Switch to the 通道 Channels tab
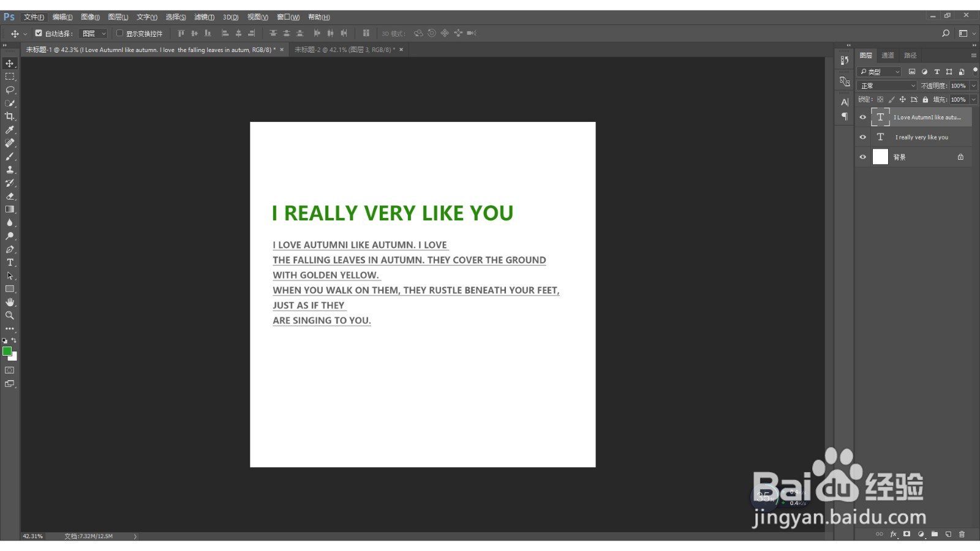Viewport: 980px width, 551px height. [x=888, y=55]
